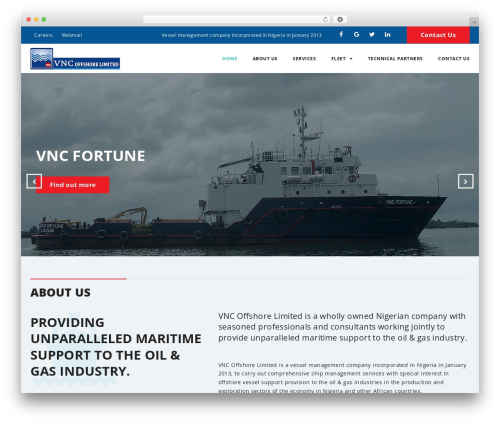This screenshot has height=423, width=500.
Task: Open the Services menu item
Action: click(x=304, y=59)
